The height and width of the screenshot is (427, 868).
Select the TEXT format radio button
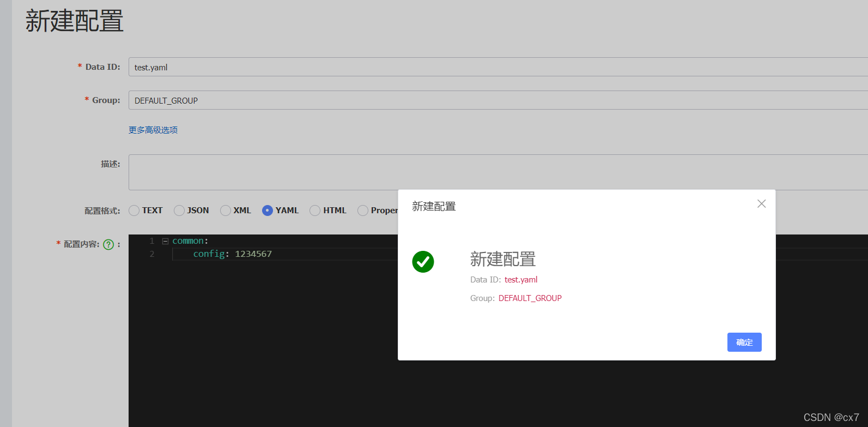coord(134,211)
